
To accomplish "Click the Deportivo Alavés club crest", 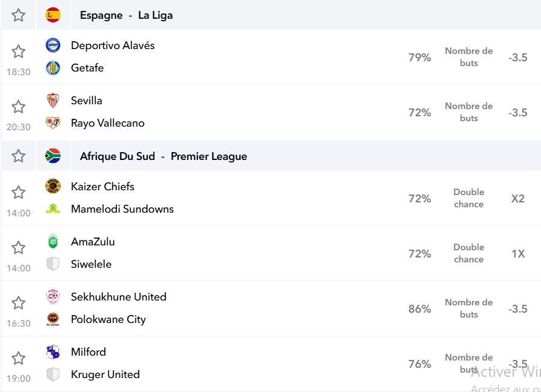I will coord(53,45).
